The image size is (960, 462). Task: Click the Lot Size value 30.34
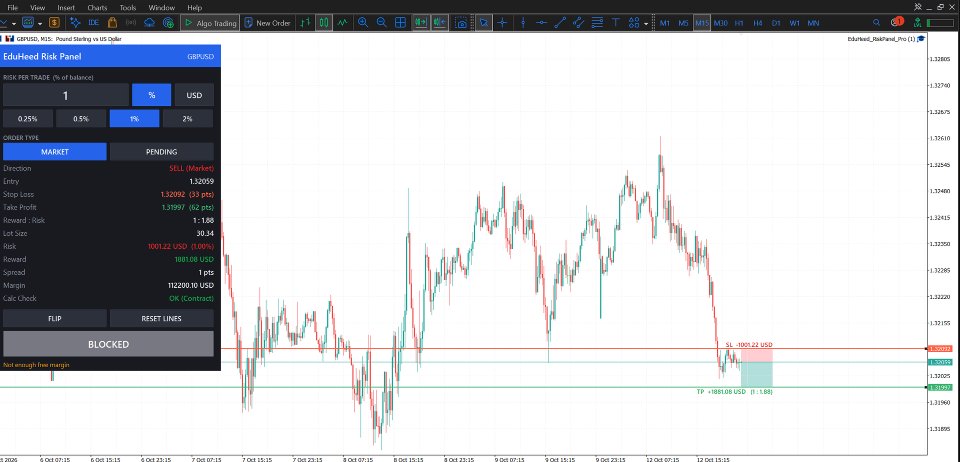point(205,233)
